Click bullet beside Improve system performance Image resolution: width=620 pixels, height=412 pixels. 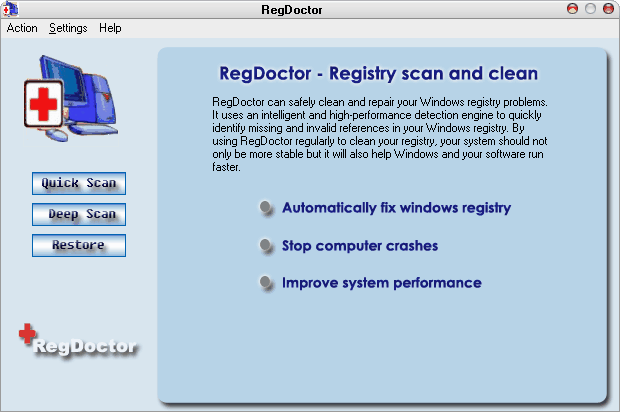tap(265, 283)
